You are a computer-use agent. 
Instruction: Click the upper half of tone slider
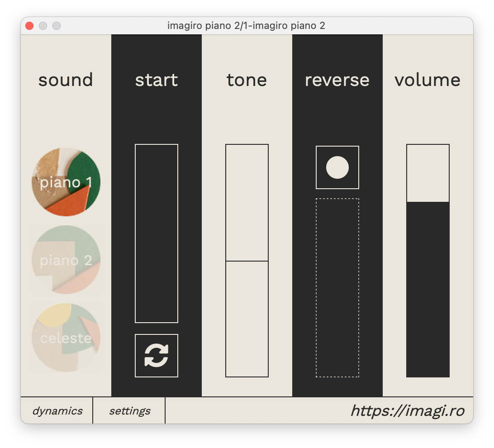coord(247,202)
